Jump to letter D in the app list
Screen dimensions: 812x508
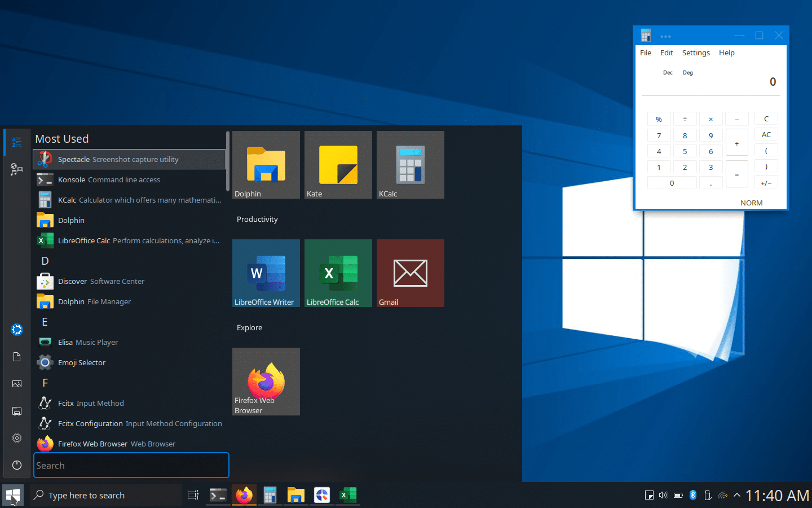pos(45,261)
